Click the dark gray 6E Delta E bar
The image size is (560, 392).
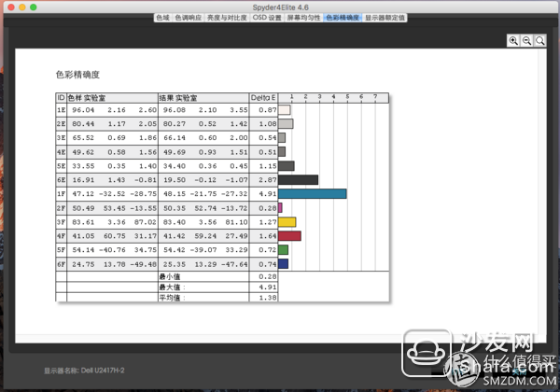click(298, 179)
